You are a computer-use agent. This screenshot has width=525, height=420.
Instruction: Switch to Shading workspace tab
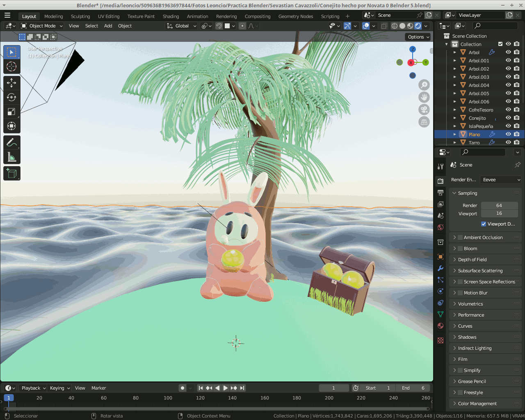(x=171, y=16)
